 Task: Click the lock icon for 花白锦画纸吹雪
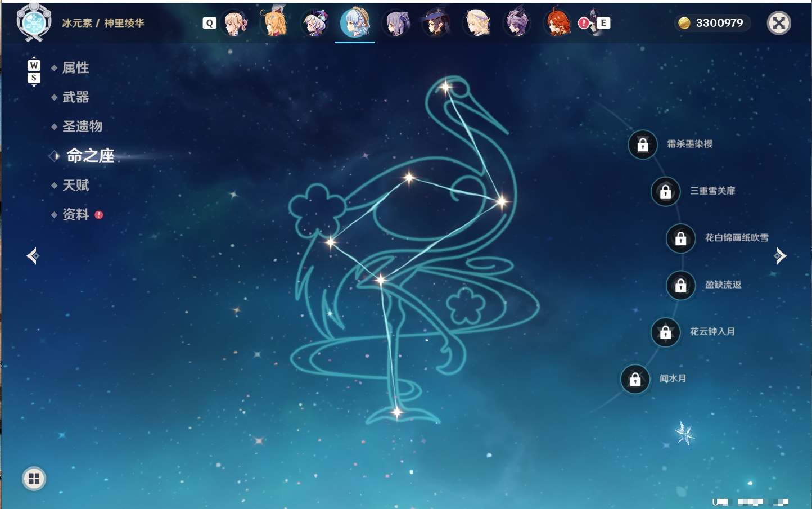coord(680,238)
